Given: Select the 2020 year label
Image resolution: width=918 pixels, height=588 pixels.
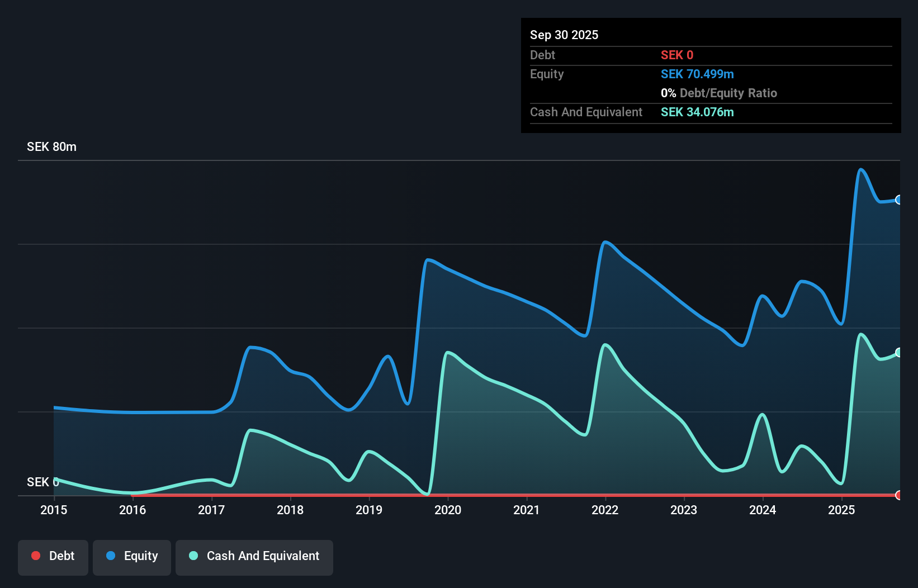Looking at the screenshot, I should (x=447, y=510).
